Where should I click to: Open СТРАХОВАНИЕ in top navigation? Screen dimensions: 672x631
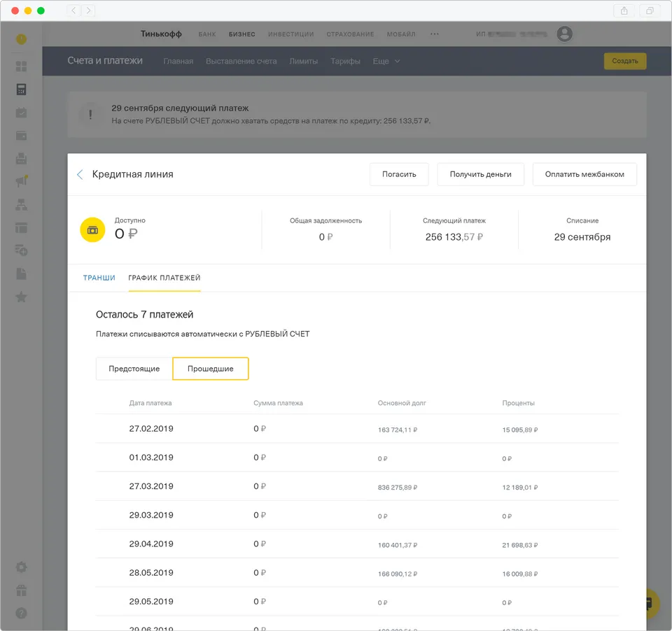pyautogui.click(x=350, y=34)
